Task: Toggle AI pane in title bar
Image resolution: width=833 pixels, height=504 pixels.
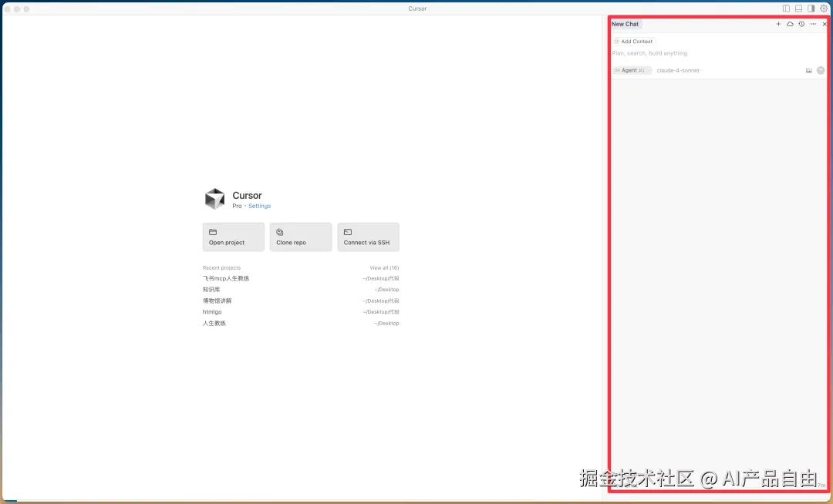Action: tap(811, 8)
